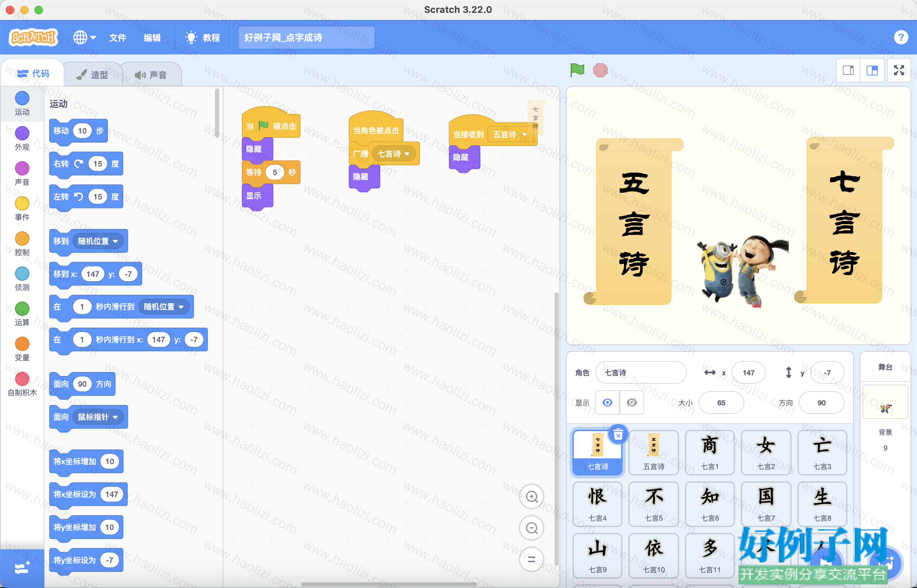Click the 五言诗 scroll on stage
The width and height of the screenshot is (917, 588).
(634, 221)
